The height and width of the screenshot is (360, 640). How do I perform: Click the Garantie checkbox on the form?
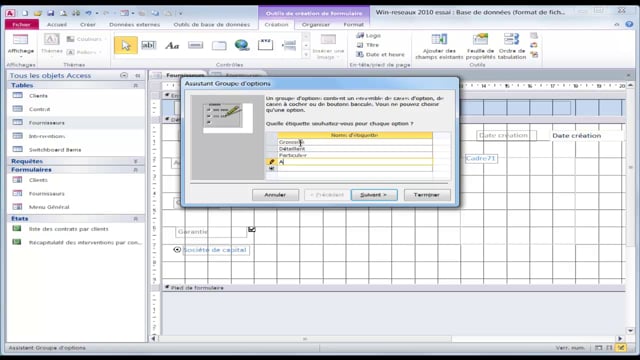[x=252, y=230]
